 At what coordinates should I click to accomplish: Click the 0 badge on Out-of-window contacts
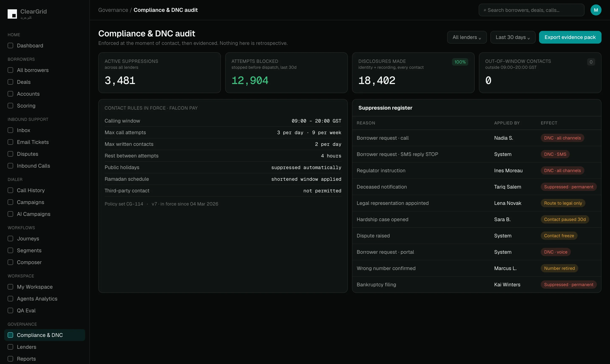click(591, 62)
